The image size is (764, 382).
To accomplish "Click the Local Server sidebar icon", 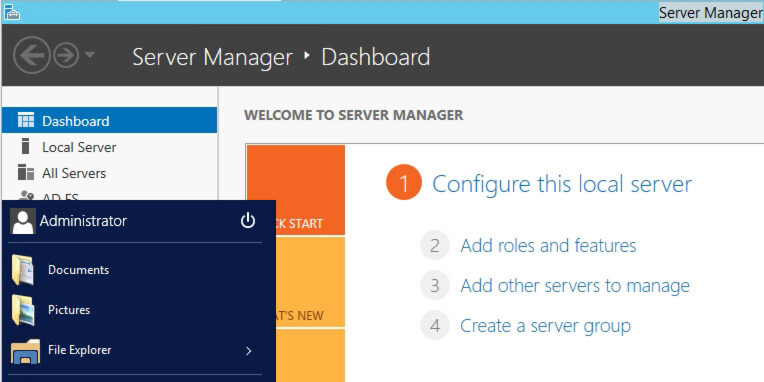I will point(26,147).
